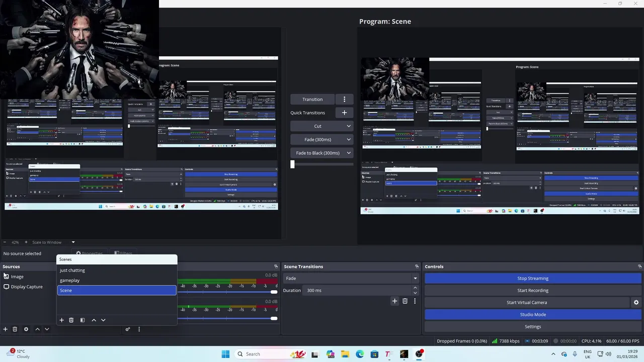Open the audio mixer three-dot menu
Image resolution: width=644 pixels, height=362 pixels.
(139, 329)
